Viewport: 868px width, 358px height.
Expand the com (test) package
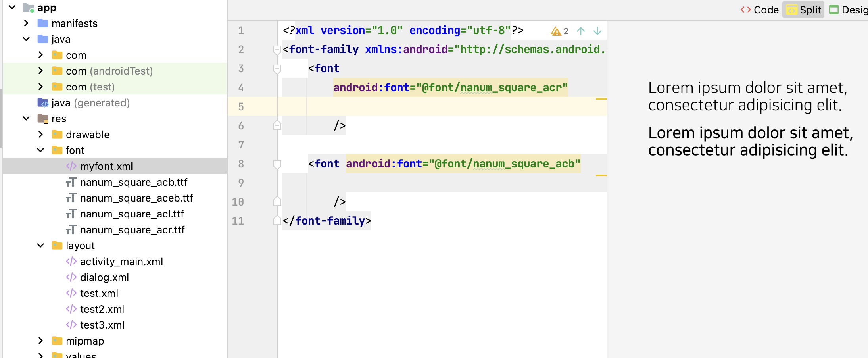coord(40,87)
